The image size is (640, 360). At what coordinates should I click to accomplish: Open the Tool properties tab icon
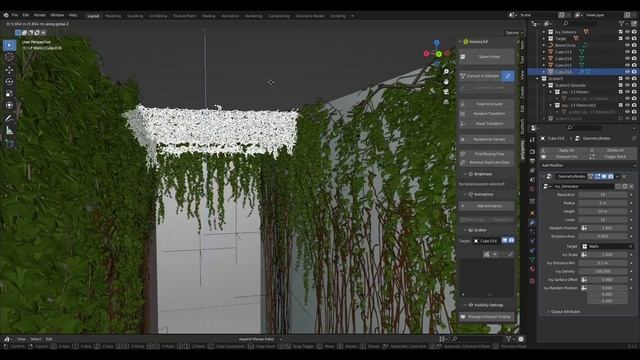[532, 140]
